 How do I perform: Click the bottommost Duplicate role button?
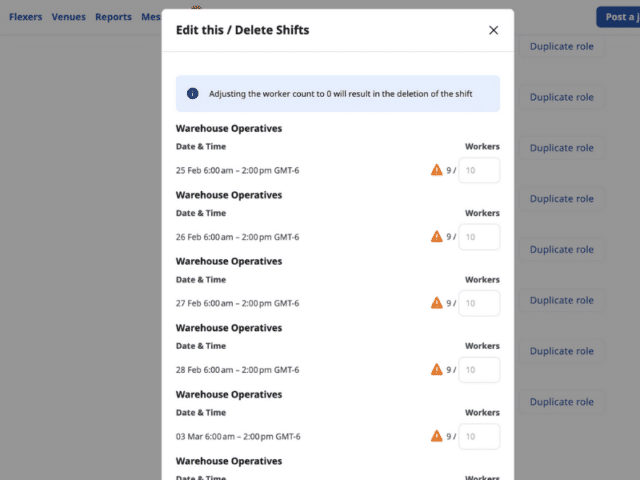coord(561,402)
